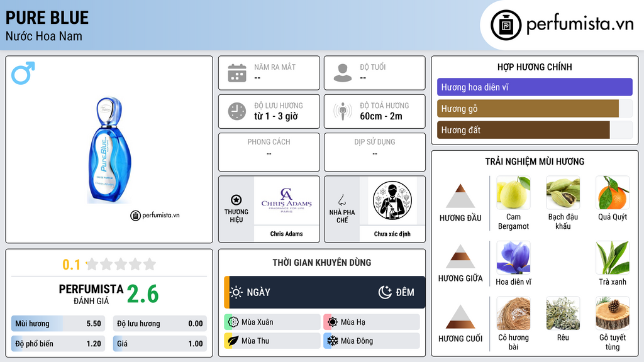Viewport: 644px width, 362px height.
Task: Click the HỢP HƯƠNG CHÍNH heading
Action: coord(535,67)
